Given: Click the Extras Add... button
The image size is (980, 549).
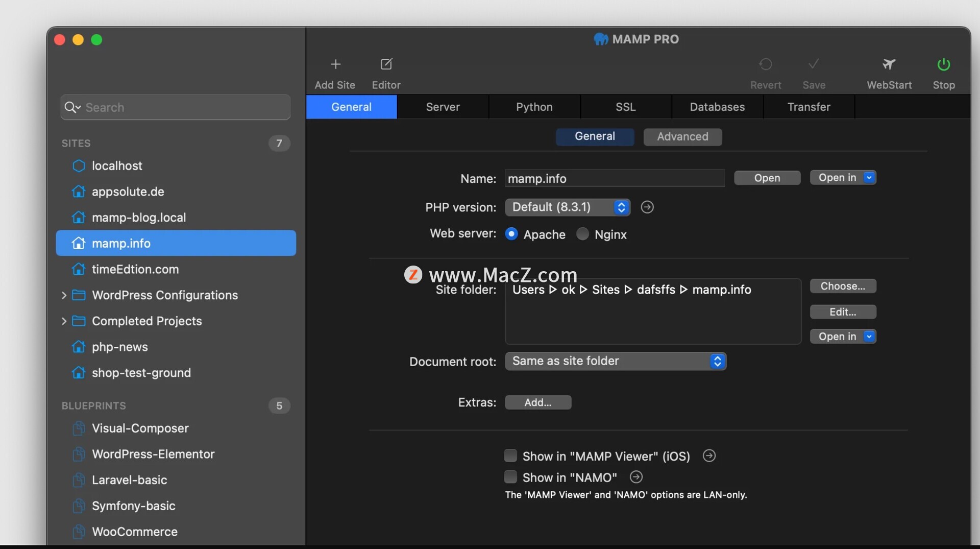Looking at the screenshot, I should coord(538,402).
